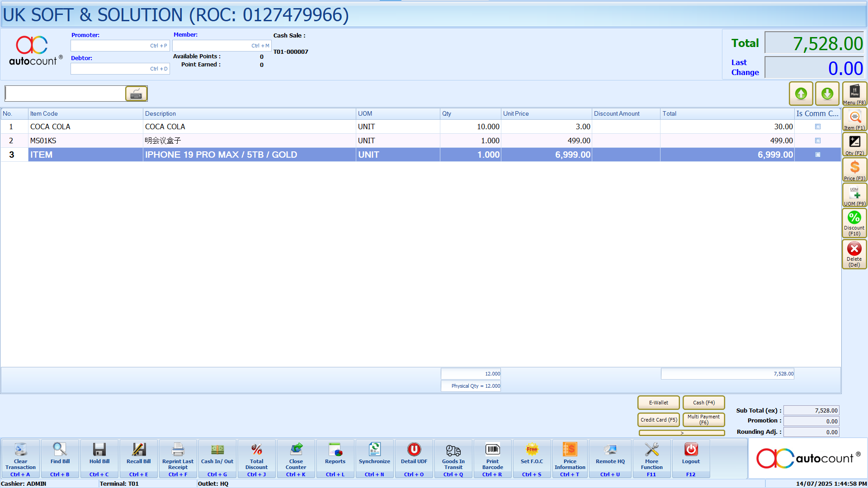This screenshot has width=868, height=488.
Task: Hold Bill for the current sale
Action: 99,459
